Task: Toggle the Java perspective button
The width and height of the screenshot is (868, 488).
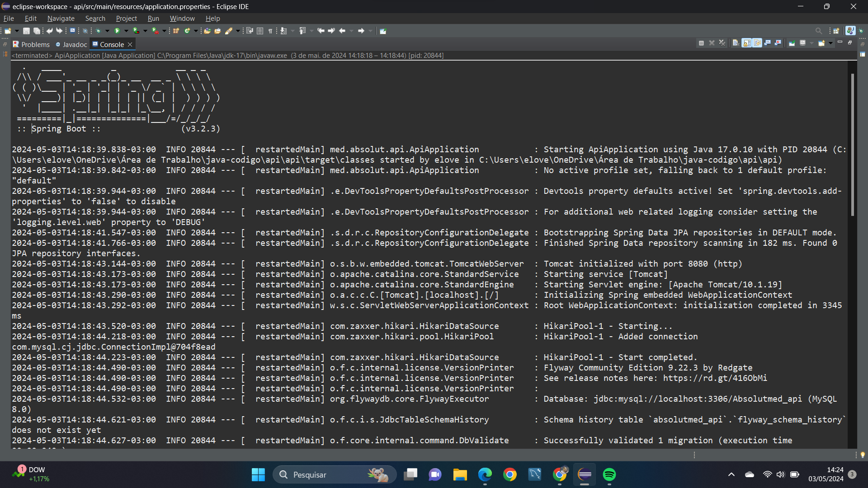Action: click(850, 31)
